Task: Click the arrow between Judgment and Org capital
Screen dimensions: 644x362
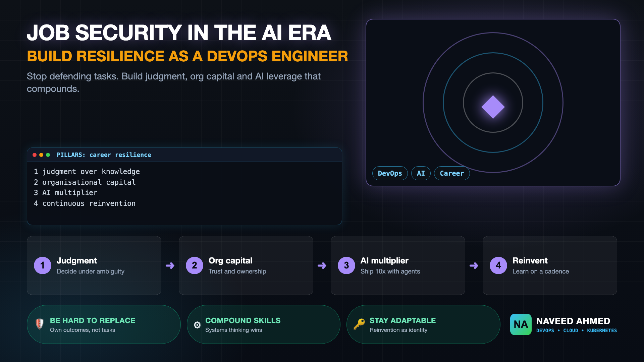Action: pyautogui.click(x=170, y=266)
